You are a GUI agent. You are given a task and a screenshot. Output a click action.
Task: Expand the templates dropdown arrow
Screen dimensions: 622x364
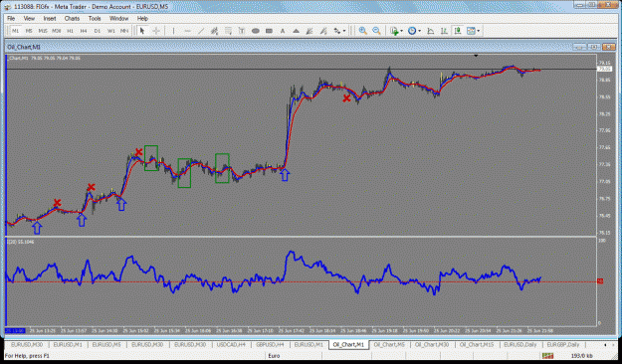(x=478, y=31)
